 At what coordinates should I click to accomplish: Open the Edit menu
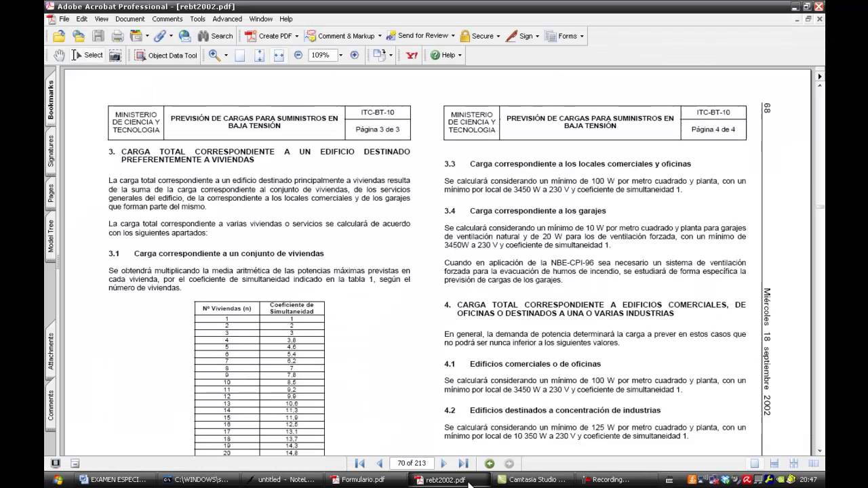coord(81,19)
